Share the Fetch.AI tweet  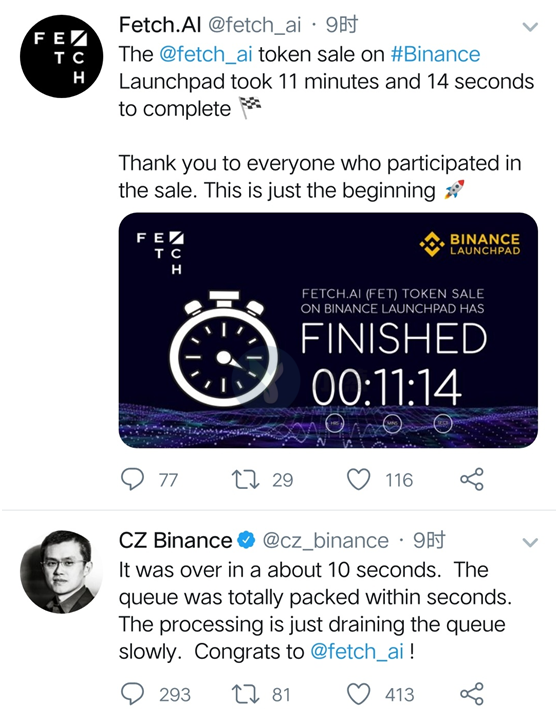pyautogui.click(x=472, y=479)
